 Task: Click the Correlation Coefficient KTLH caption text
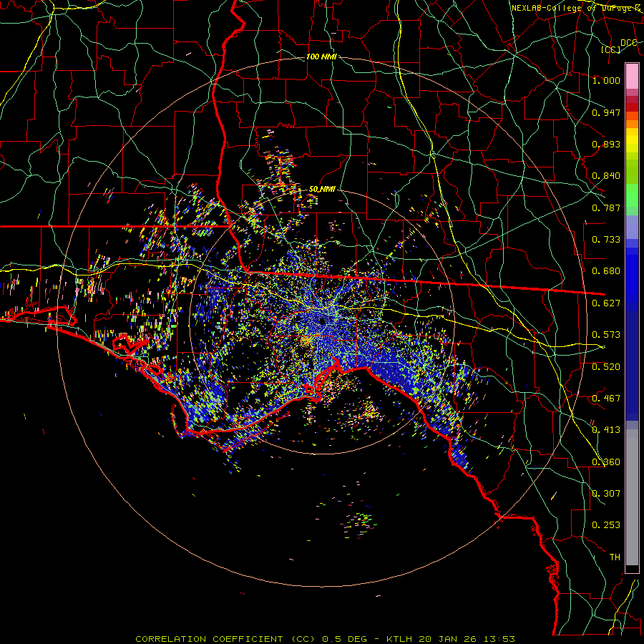(x=325, y=639)
